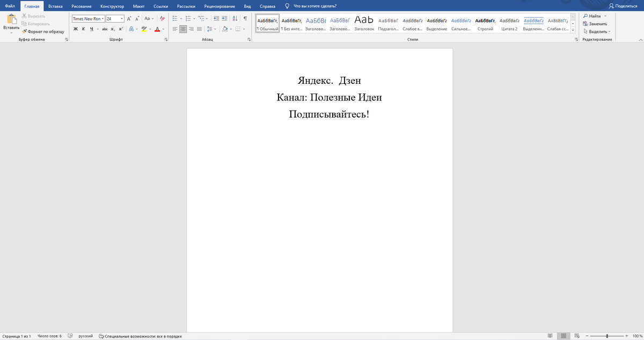Open the Найти find dropdown arrow
The width and height of the screenshot is (644, 340).
coord(605,16)
